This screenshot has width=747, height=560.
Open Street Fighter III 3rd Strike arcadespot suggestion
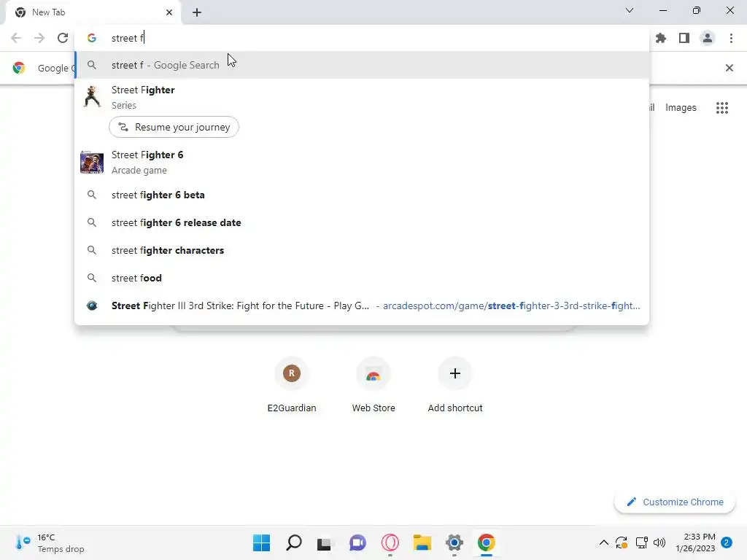pos(362,306)
